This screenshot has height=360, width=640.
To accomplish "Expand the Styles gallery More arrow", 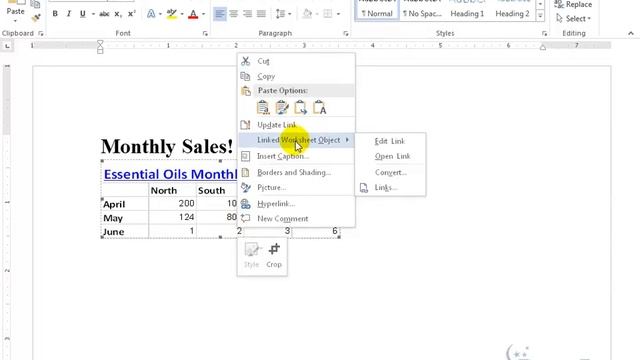I will pos(540,16).
